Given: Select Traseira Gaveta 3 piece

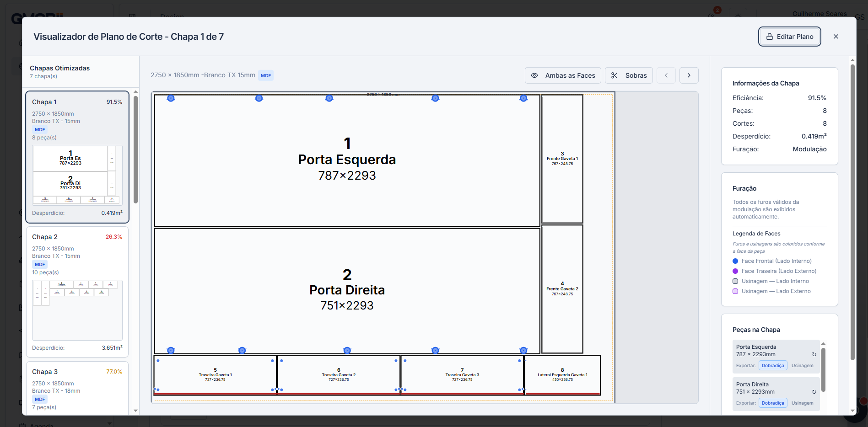Looking at the screenshot, I should pyautogui.click(x=462, y=375).
